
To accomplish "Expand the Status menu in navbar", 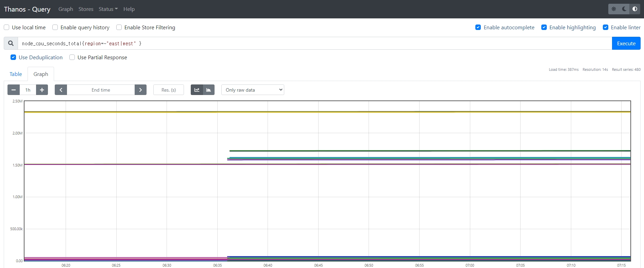I will 108,9.
